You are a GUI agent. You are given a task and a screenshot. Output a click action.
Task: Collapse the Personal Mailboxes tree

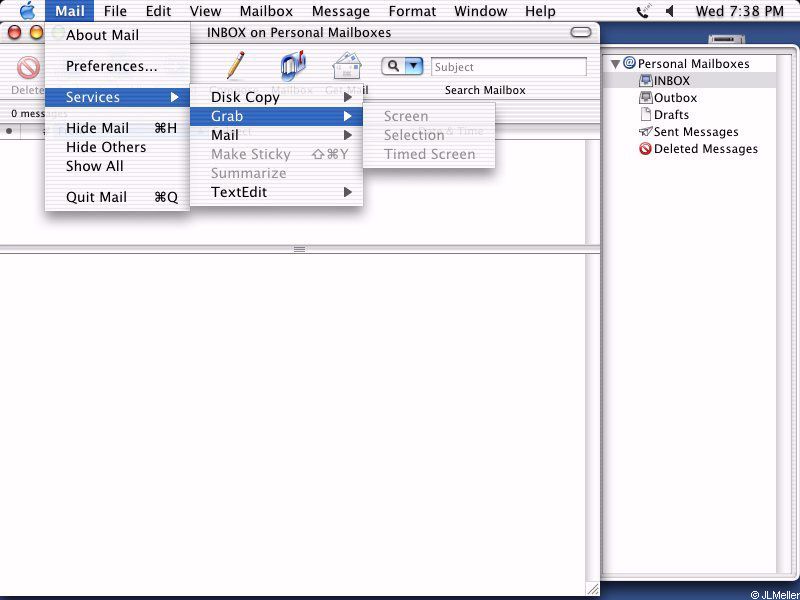[615, 64]
